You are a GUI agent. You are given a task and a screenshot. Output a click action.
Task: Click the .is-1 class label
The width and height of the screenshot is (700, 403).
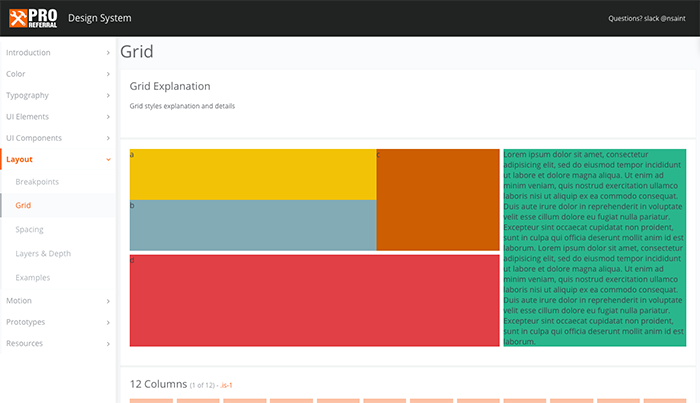point(227,386)
